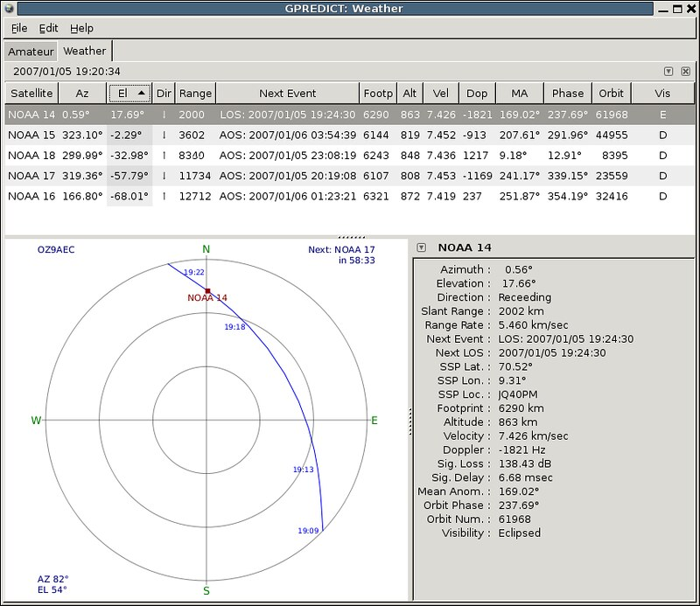Sort list by Vel column header
This screenshot has height=606, width=700.
(x=441, y=94)
